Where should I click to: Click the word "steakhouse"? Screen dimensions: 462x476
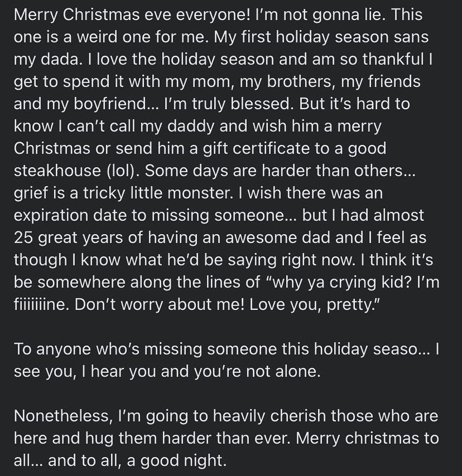57,170
